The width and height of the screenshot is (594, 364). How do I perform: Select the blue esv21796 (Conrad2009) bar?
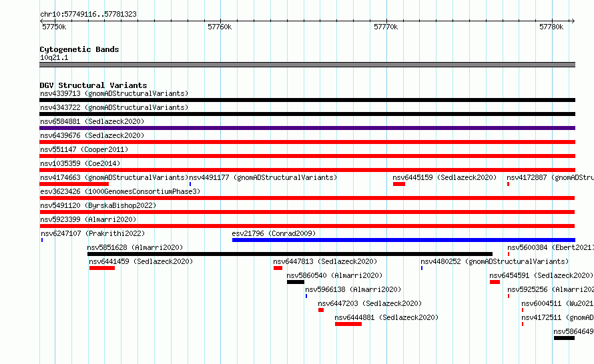404,240
